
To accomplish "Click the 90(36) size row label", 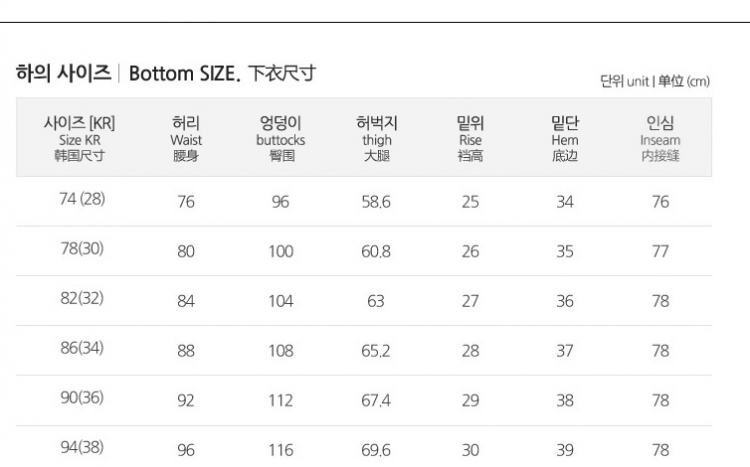I will click(82, 399).
